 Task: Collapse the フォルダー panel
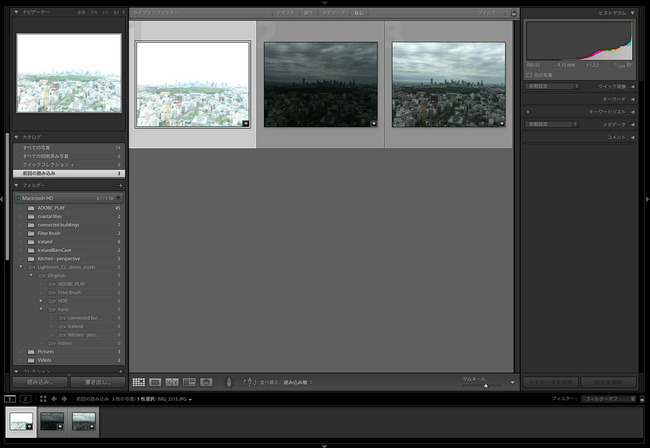coord(16,185)
